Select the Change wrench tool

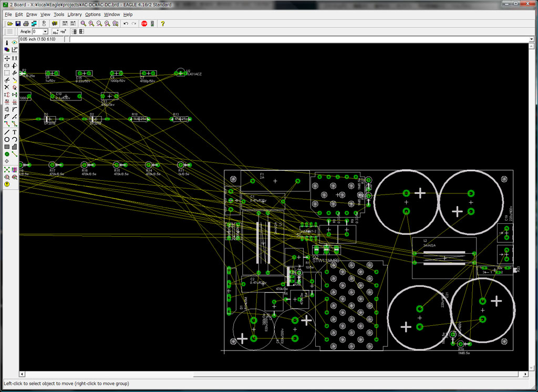click(x=14, y=73)
